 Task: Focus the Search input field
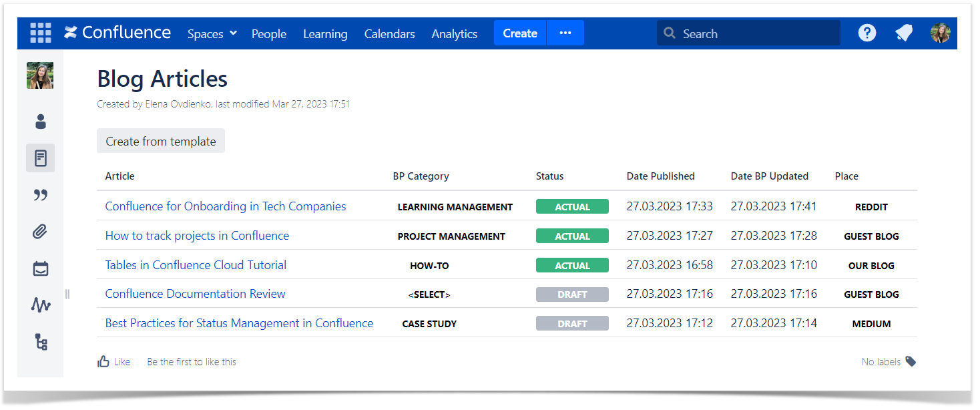[748, 33]
